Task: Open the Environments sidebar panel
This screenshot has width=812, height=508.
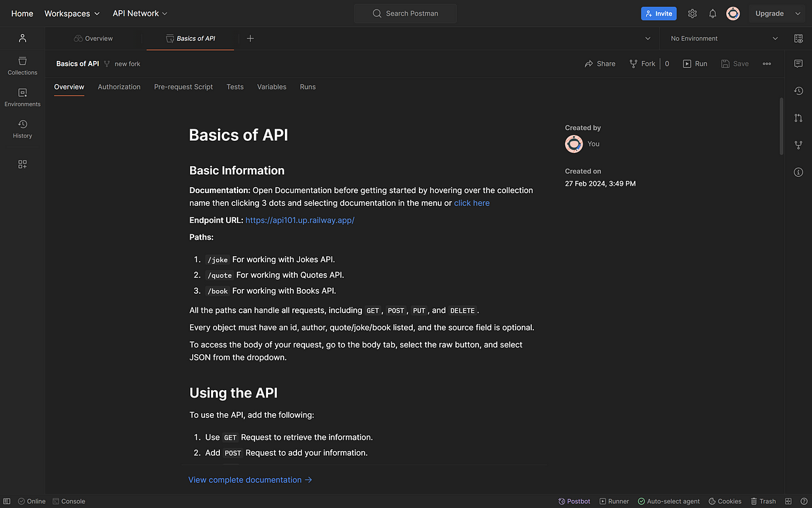Action: pos(22,98)
